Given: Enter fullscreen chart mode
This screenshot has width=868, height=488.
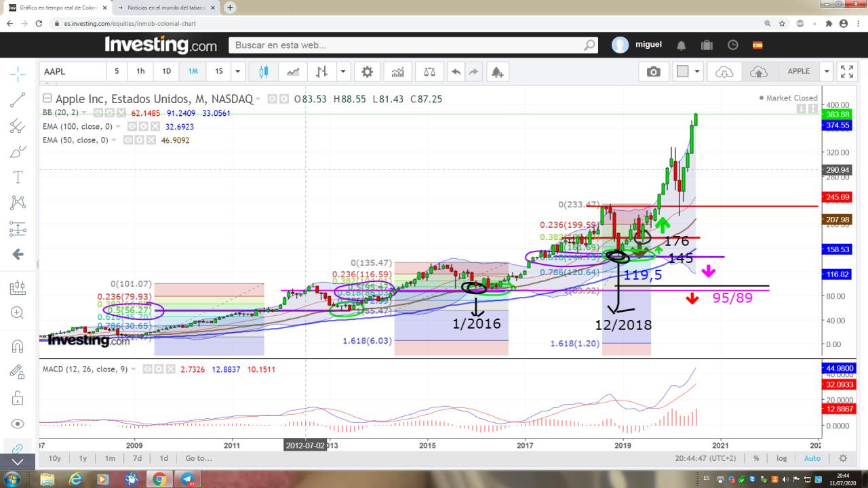Looking at the screenshot, I should click(x=846, y=71).
